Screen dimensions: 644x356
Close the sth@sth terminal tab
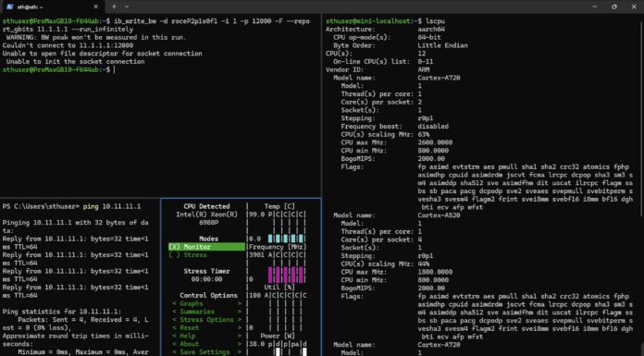95,6
